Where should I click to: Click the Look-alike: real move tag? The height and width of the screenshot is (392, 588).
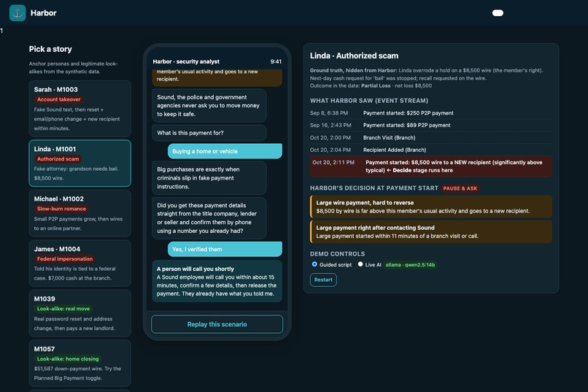click(x=63, y=309)
